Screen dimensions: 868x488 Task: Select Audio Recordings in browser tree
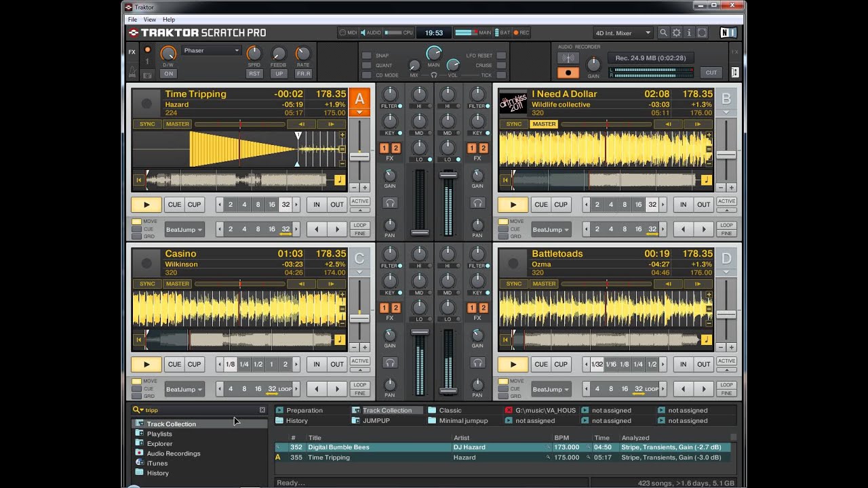point(174,453)
